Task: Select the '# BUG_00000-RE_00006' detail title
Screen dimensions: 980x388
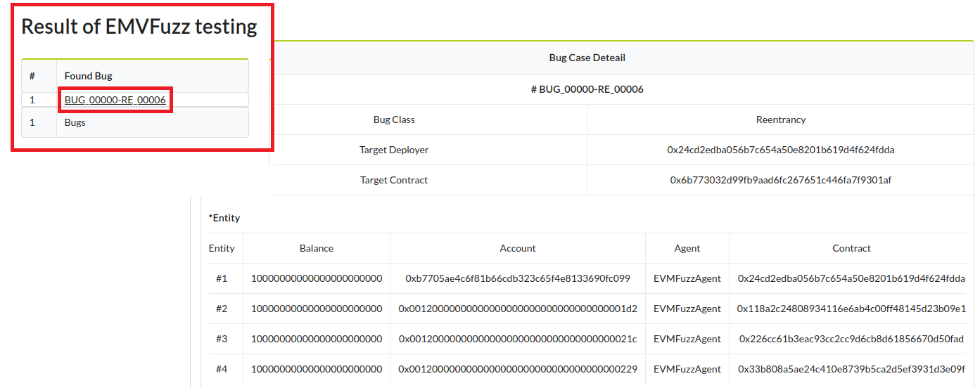Action: [587, 89]
